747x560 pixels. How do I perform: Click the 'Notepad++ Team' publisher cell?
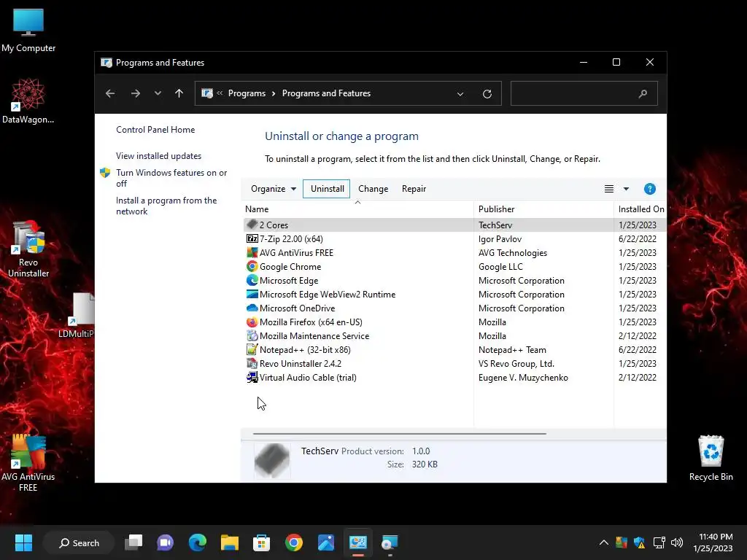click(x=512, y=349)
